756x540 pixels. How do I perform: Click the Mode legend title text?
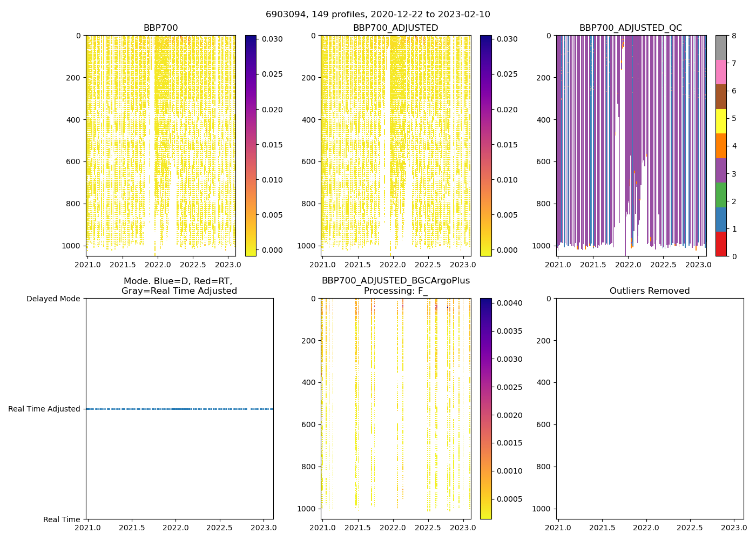pyautogui.click(x=179, y=286)
